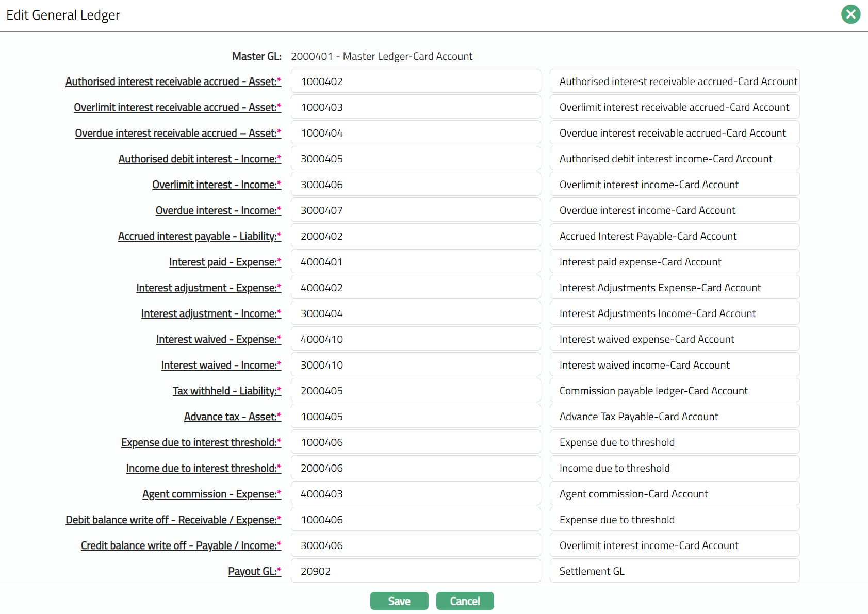The width and height of the screenshot is (868, 614).
Task: Click the Cancel button
Action: (465, 601)
